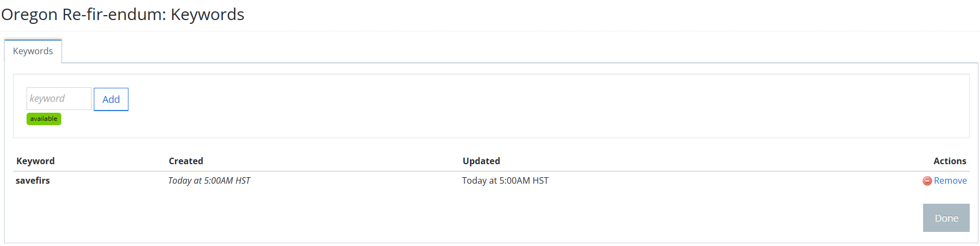Click the Created column header
Image resolution: width=980 pixels, height=246 pixels.
[186, 161]
